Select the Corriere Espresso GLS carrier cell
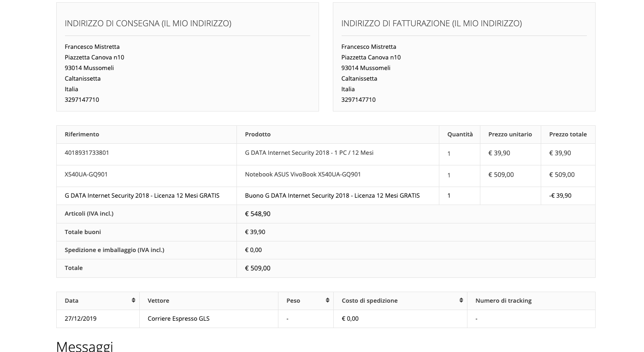The height and width of the screenshot is (352, 644). pyautogui.click(x=178, y=319)
